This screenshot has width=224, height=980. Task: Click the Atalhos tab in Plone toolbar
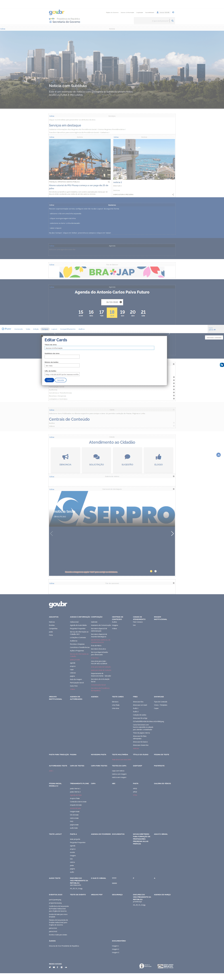click(82, 329)
